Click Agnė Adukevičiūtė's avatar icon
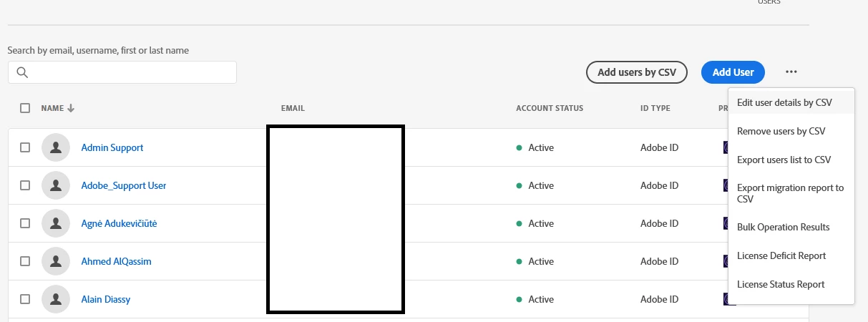 56,223
